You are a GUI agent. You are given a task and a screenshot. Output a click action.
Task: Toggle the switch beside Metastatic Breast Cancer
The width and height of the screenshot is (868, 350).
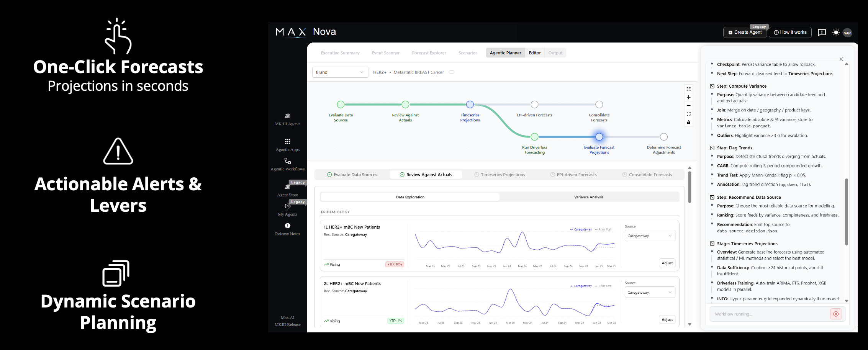coord(452,72)
